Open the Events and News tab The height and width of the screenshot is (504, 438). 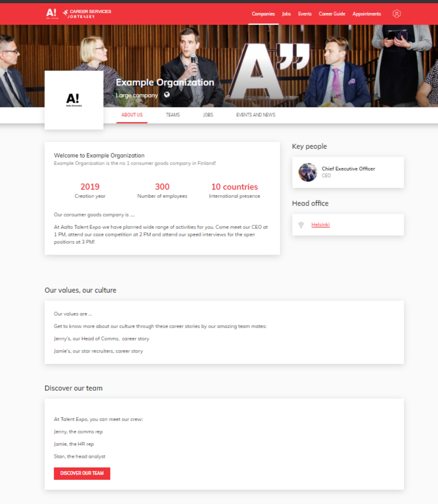point(256,114)
